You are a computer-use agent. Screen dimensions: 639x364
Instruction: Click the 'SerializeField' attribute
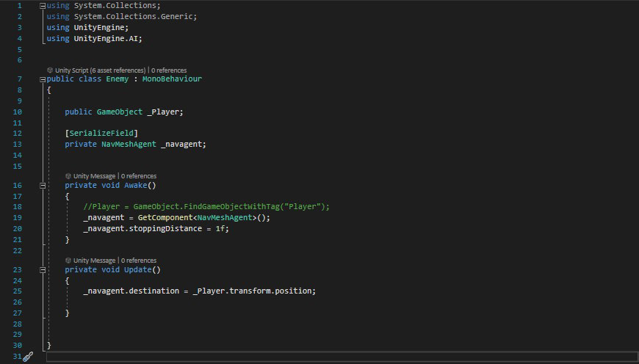coord(101,133)
